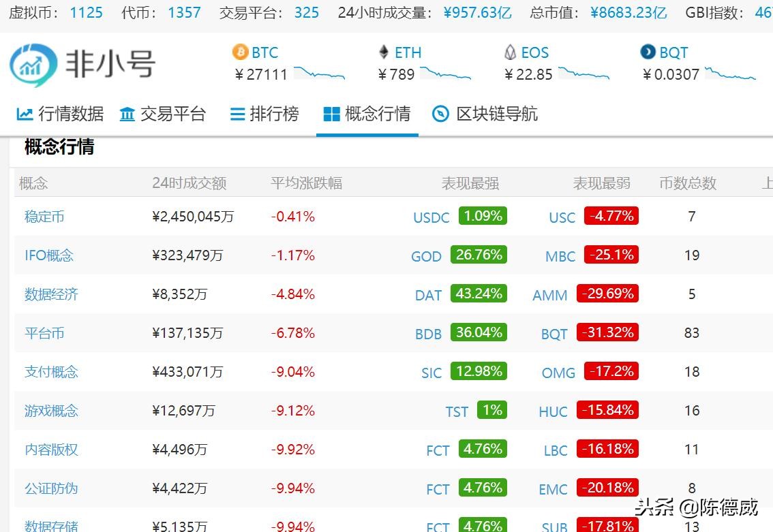Open the 稳定币 concept page
This screenshot has height=532, width=773.
[x=44, y=217]
